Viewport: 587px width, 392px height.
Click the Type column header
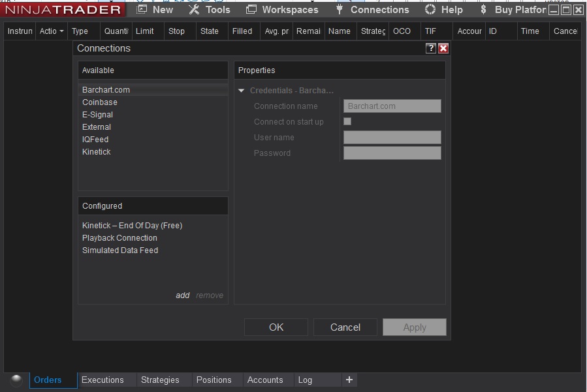(x=84, y=31)
